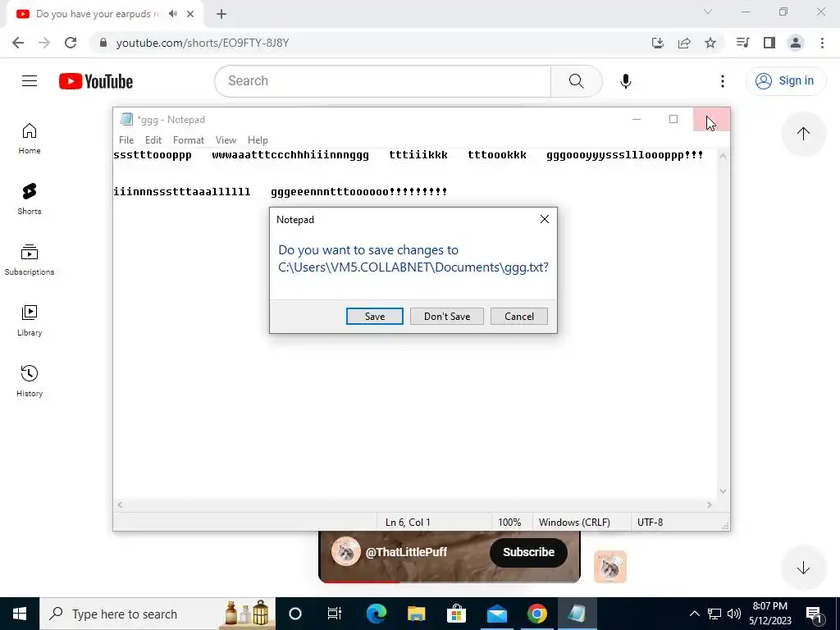Open Chrome profile avatar
840x630 pixels.
click(x=796, y=43)
